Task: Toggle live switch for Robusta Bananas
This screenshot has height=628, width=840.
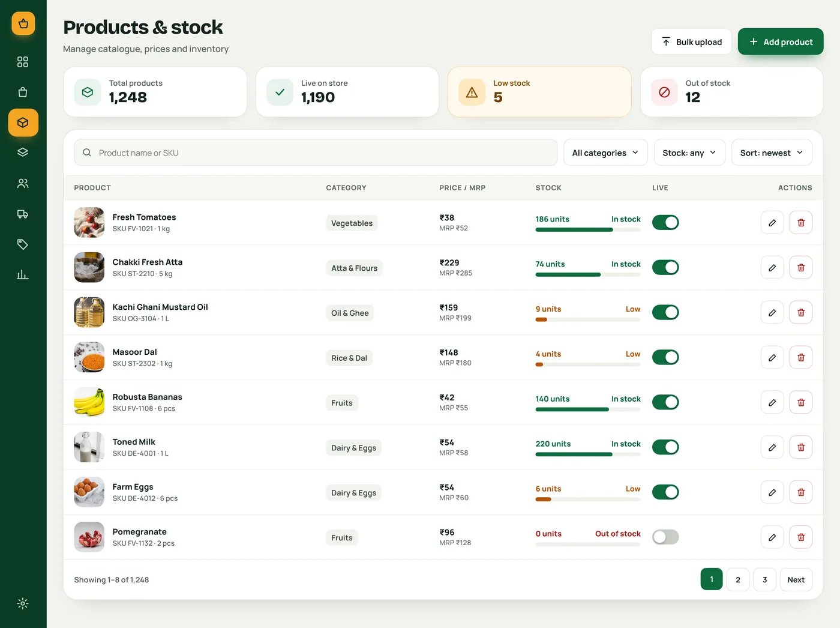Action: click(665, 402)
